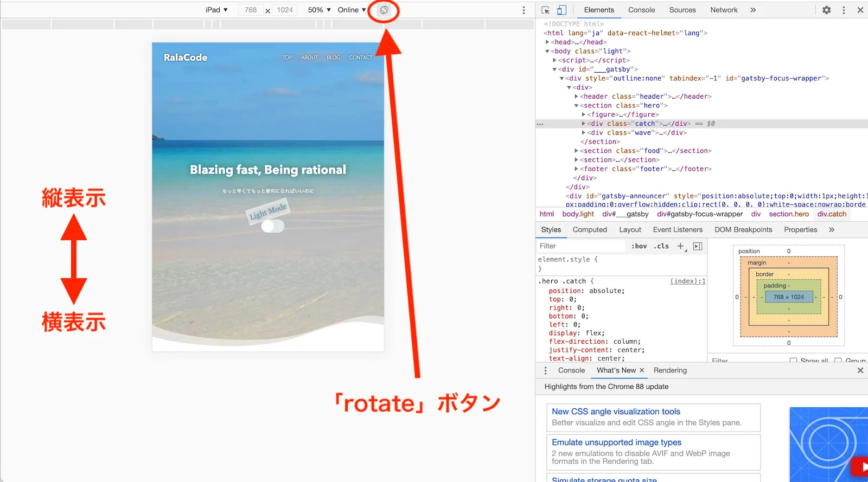The height and width of the screenshot is (482, 868).
Task: Expand the head element node
Action: 547,42
